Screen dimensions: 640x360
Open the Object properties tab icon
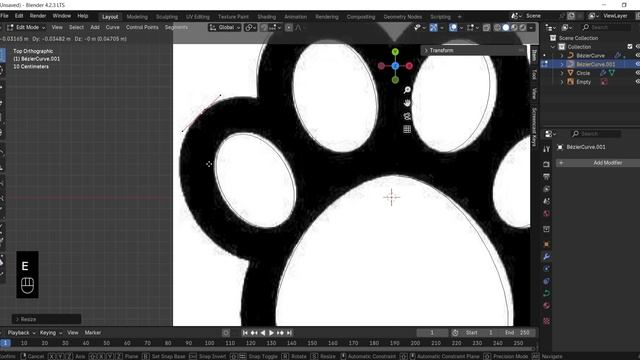tap(547, 244)
